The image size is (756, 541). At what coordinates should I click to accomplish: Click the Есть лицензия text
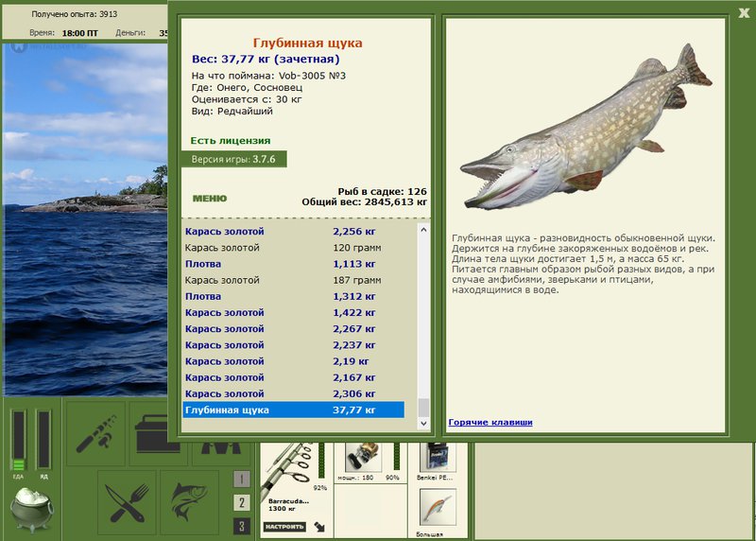click(x=231, y=140)
